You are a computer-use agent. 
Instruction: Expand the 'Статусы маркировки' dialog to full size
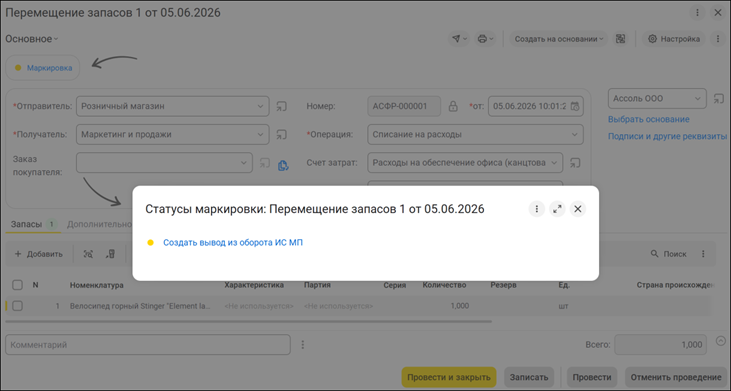557,209
